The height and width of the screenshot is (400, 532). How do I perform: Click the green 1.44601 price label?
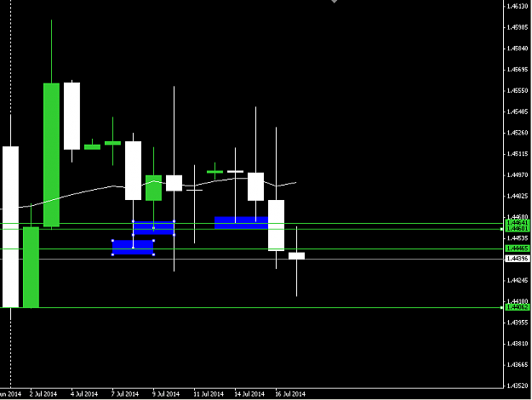[517, 229]
